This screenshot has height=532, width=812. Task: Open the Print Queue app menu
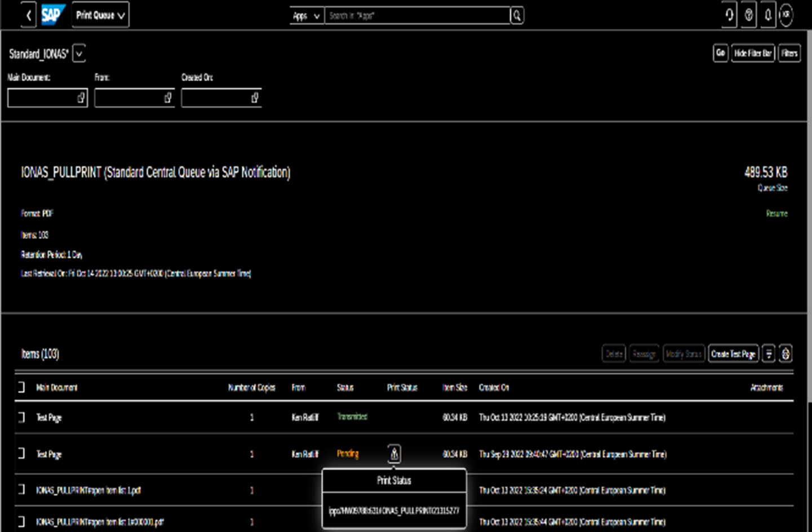[x=100, y=15]
